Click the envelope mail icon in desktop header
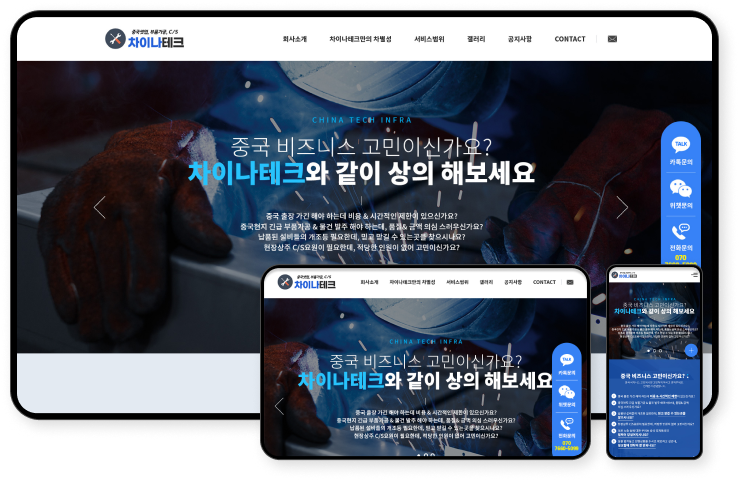Screen dimensions: 739x481 tap(612, 39)
